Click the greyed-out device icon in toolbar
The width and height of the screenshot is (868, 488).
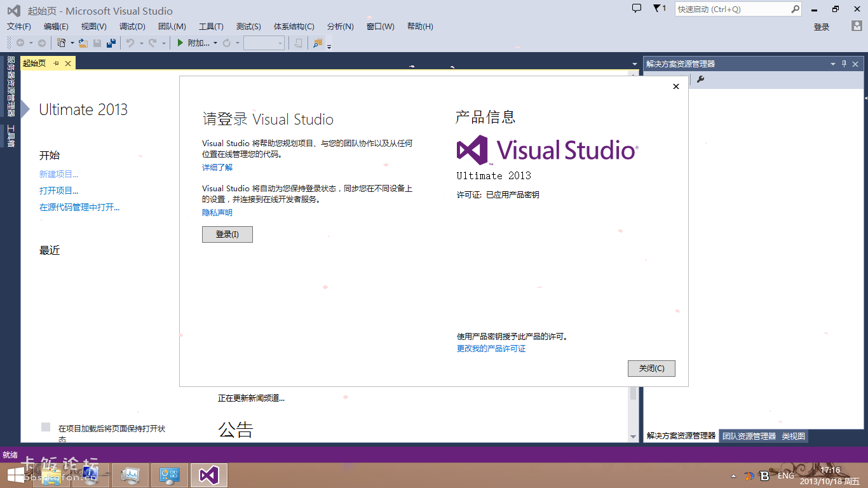pos(298,43)
